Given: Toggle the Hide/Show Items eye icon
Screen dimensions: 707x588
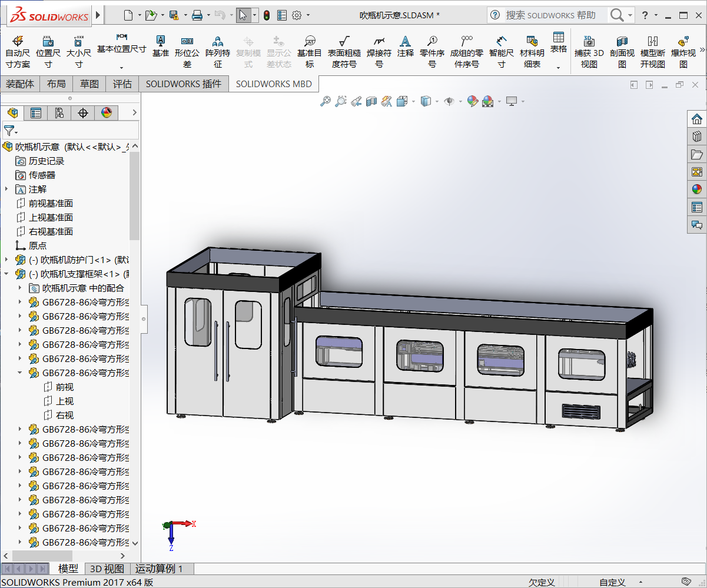Looking at the screenshot, I should [x=449, y=101].
